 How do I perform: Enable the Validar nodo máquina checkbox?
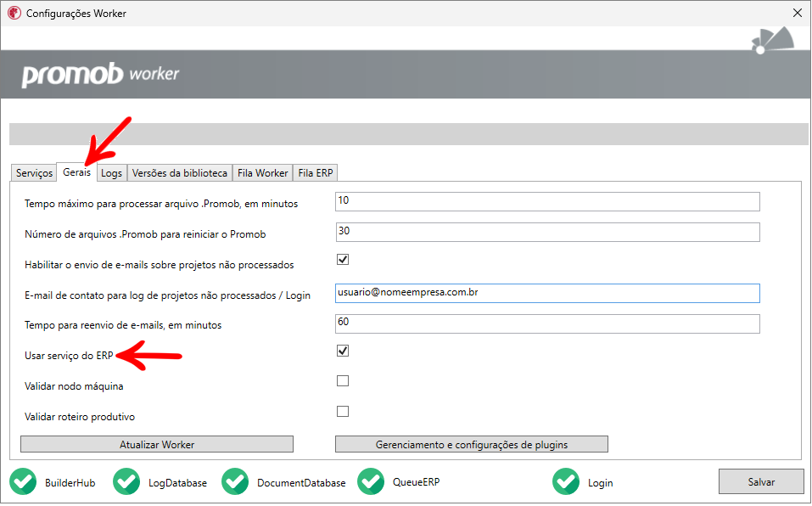343,381
